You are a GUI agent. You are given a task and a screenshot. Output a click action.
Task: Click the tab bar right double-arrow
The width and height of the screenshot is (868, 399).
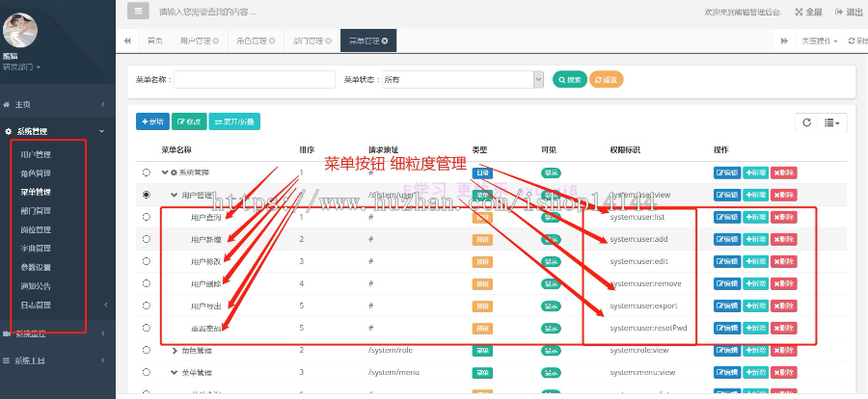coord(784,40)
